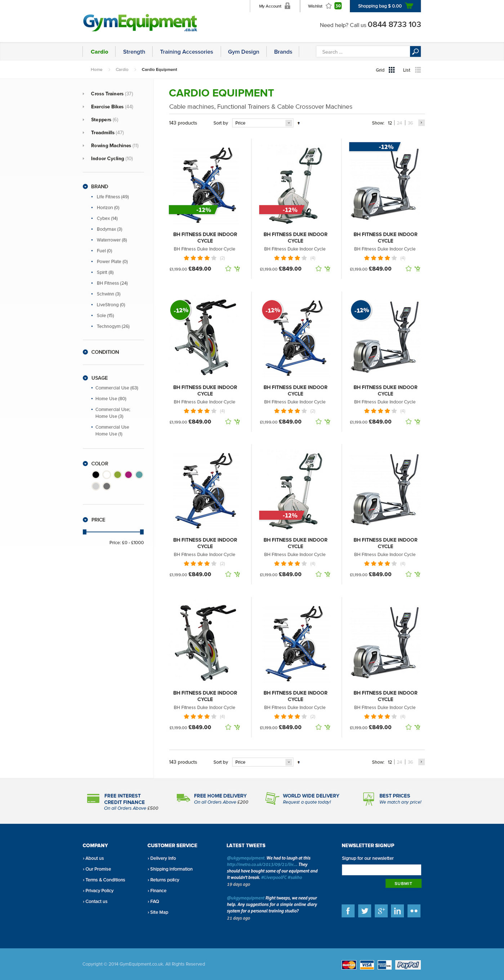
Task: Open the Strength menu
Action: (134, 52)
